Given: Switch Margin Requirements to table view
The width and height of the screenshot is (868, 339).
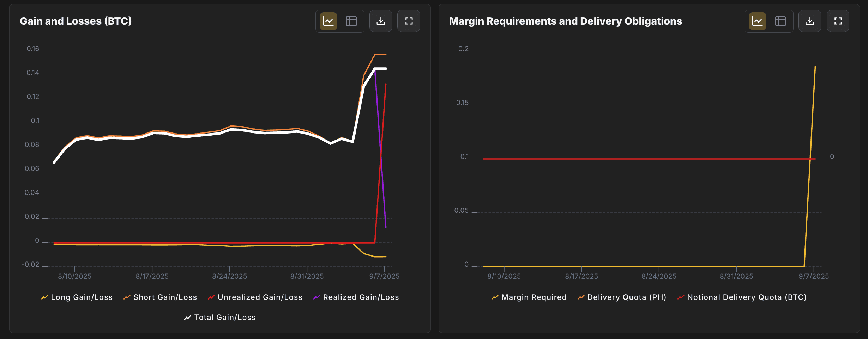Looking at the screenshot, I should [x=780, y=21].
